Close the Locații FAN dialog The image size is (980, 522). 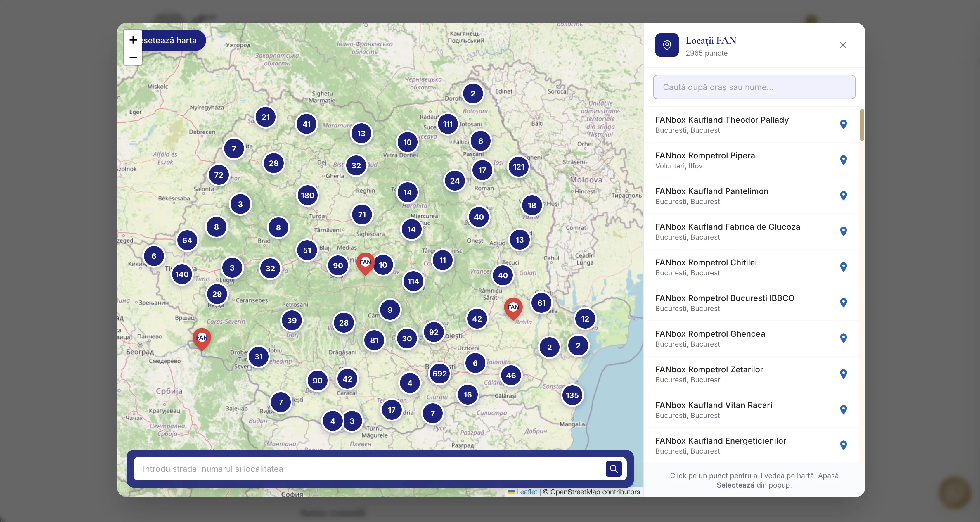pos(843,45)
